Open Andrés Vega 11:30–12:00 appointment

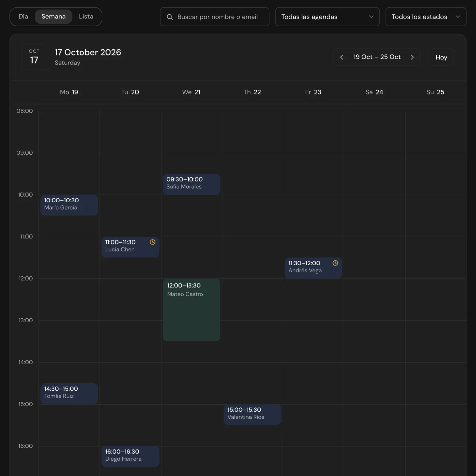pyautogui.click(x=313, y=268)
